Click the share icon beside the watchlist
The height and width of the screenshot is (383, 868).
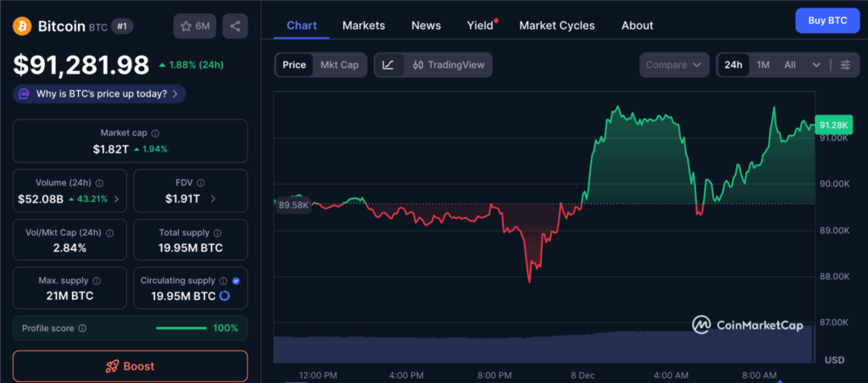(235, 26)
